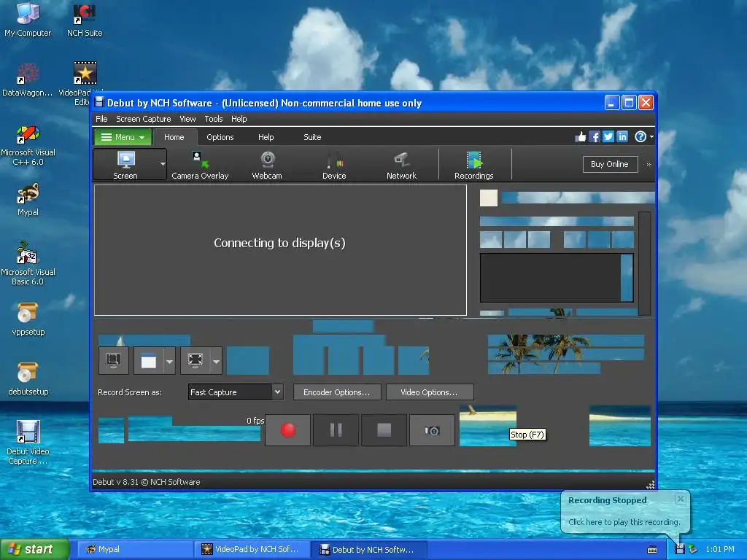The image size is (747, 560).
Task: Take a snapshot with camera button
Action: pyautogui.click(x=432, y=430)
